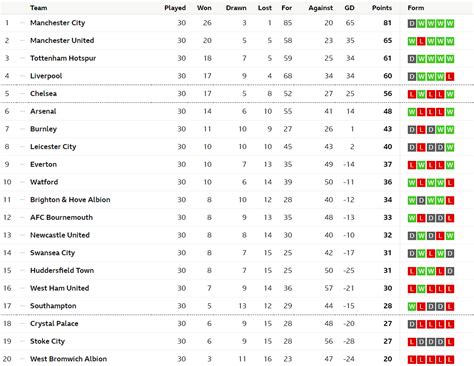Open the Arsenal team link

pos(43,111)
